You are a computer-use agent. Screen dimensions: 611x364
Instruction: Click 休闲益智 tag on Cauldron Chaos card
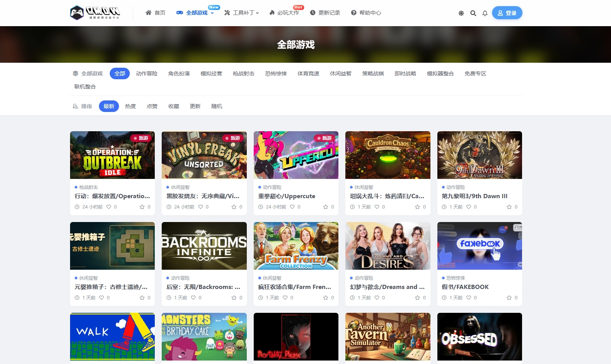point(364,187)
